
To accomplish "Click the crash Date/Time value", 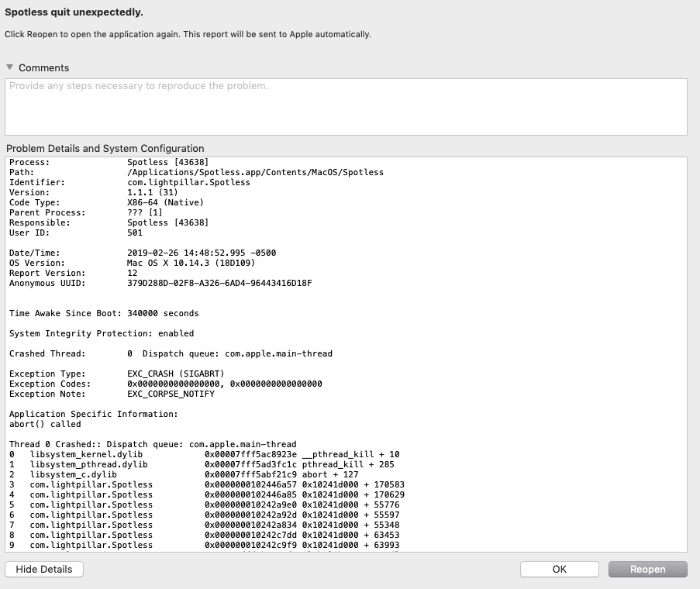I will tap(202, 253).
